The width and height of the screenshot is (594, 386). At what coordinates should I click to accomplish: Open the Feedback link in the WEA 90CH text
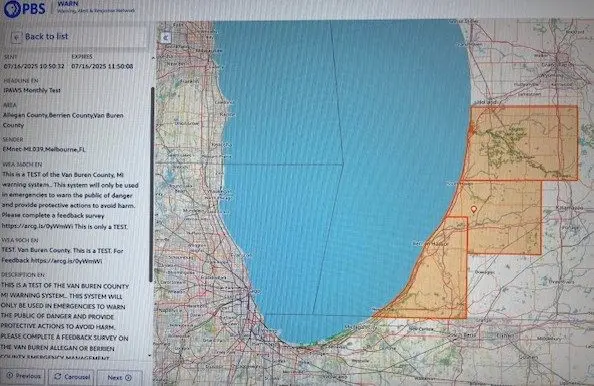pos(67,261)
